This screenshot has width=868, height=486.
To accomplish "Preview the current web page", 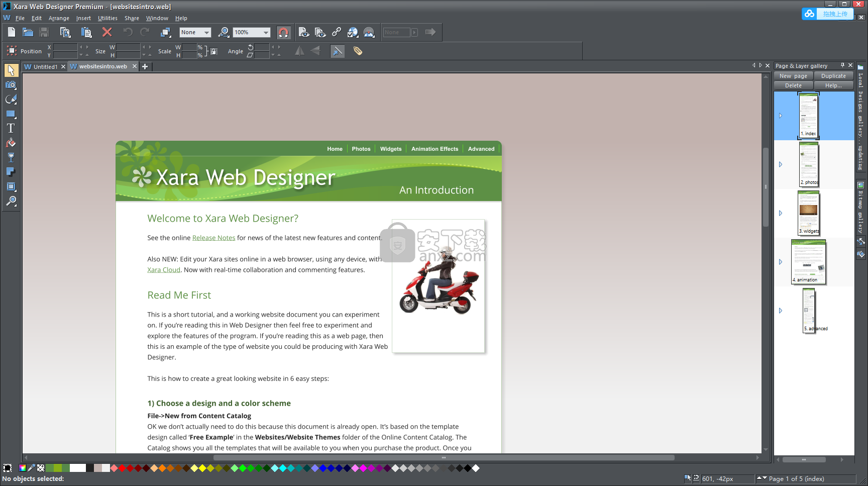I will (x=303, y=32).
